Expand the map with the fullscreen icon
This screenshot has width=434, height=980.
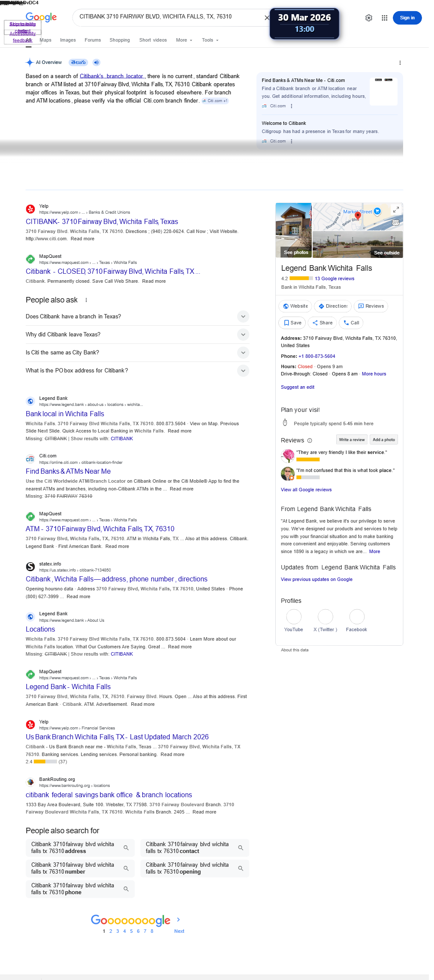(x=396, y=209)
